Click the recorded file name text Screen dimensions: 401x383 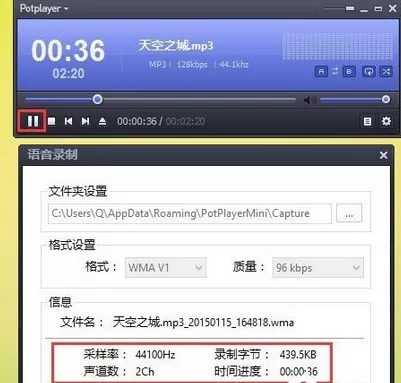(203, 322)
